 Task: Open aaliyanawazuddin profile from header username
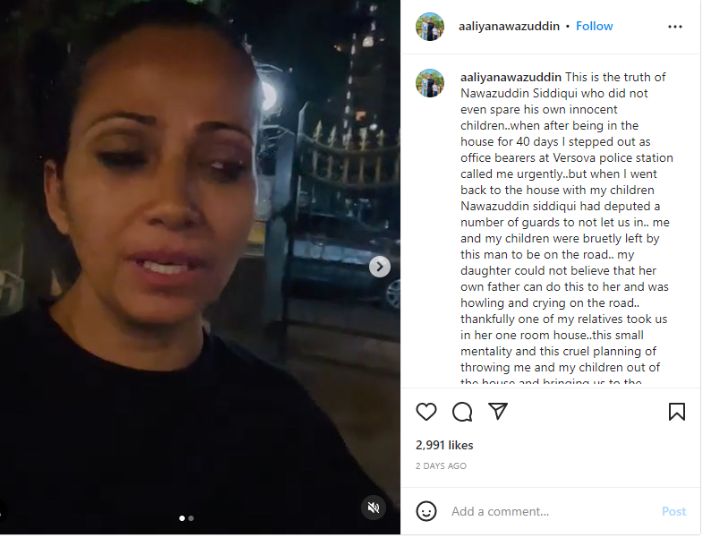(509, 26)
